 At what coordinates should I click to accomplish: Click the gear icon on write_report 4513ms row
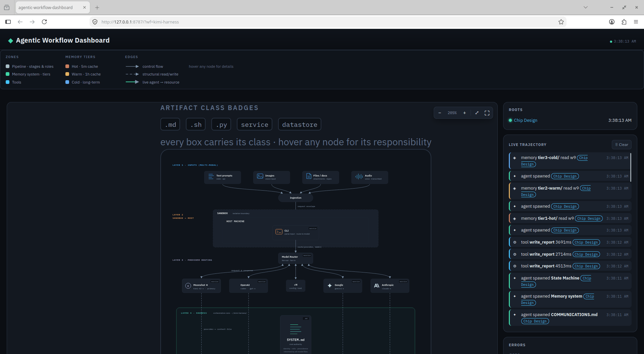(515, 266)
